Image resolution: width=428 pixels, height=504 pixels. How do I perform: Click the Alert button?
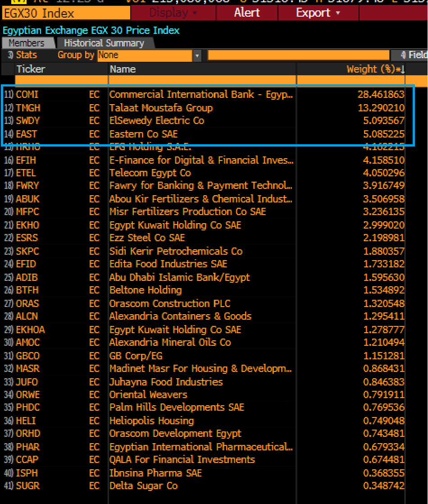tap(246, 13)
